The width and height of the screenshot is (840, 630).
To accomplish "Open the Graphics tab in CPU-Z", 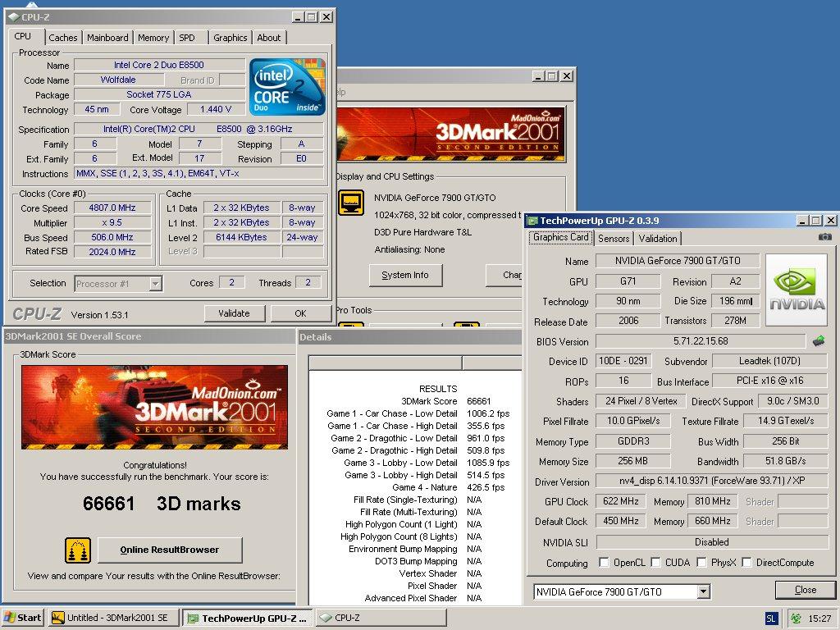I will (231, 38).
